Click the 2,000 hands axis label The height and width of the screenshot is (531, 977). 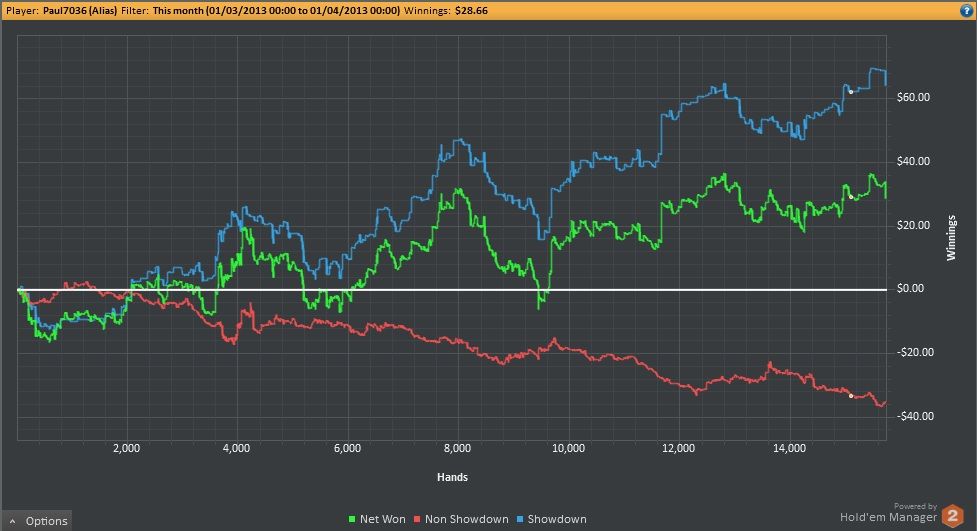click(126, 448)
